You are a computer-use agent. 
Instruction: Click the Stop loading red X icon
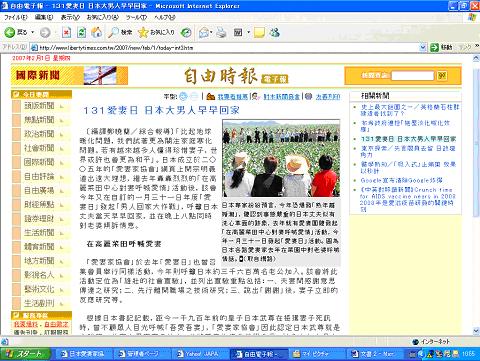(66, 32)
